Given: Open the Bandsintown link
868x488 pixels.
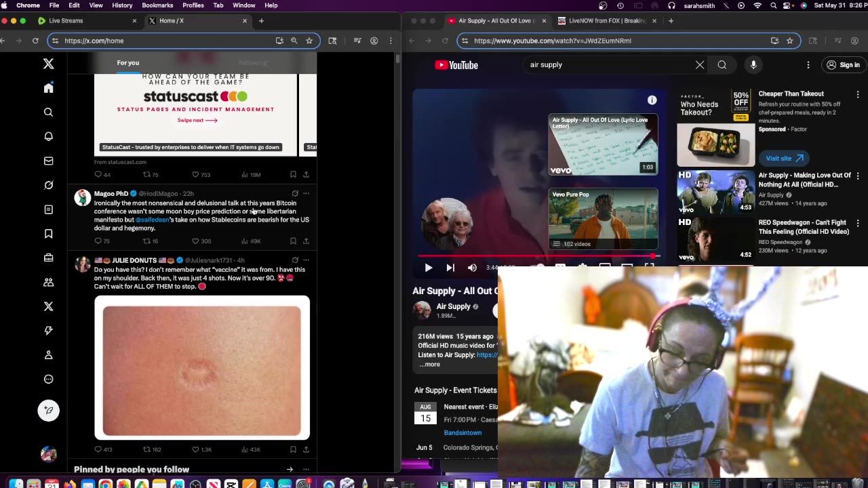Looking at the screenshot, I should (x=462, y=433).
